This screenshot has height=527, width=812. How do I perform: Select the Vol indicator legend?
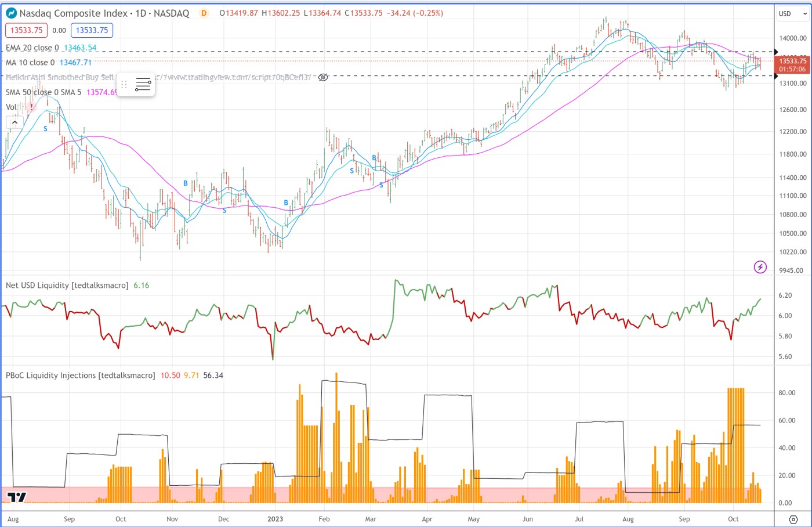[11, 107]
